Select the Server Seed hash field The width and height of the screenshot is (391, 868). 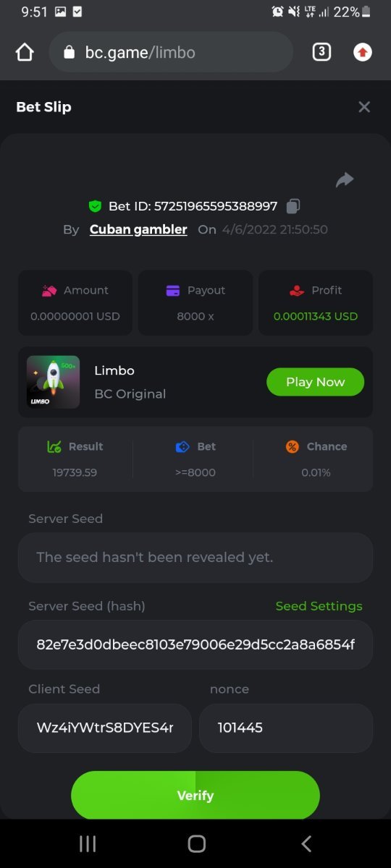pos(195,644)
